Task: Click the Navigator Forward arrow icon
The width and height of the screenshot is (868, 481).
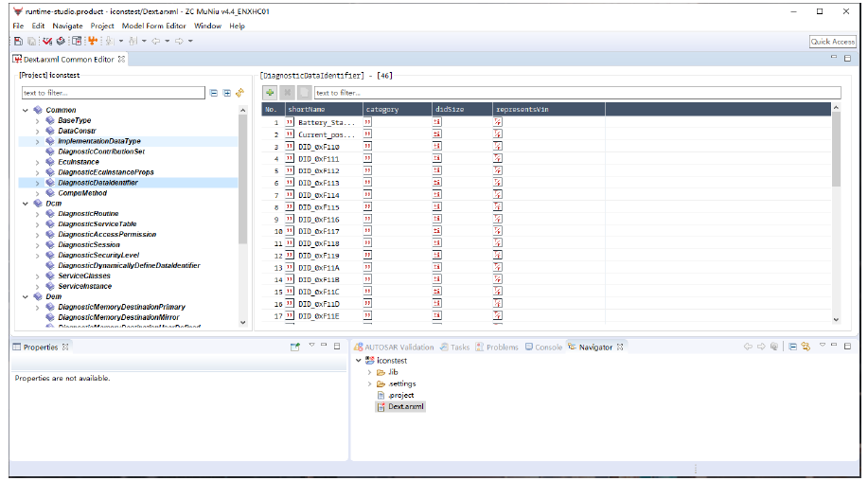Action: coord(761,347)
